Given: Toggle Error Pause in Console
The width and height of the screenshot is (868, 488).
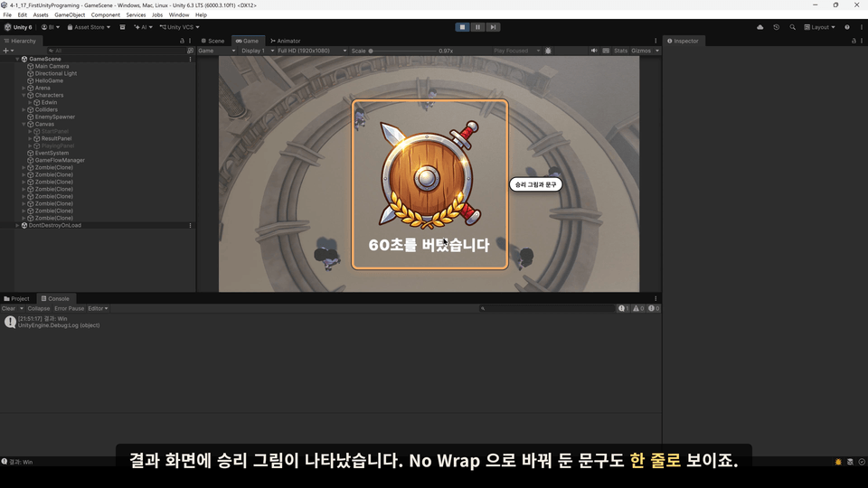Looking at the screenshot, I should coord(70,309).
